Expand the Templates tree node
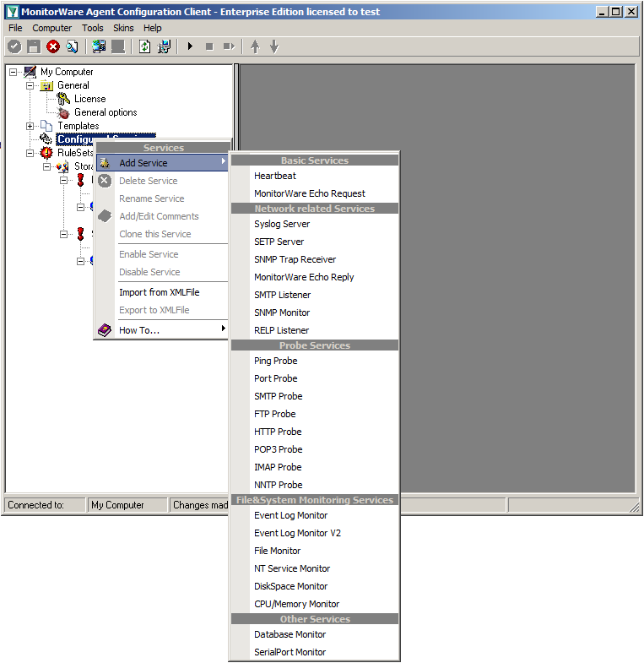Image resolution: width=644 pixels, height=663 pixels. tap(30, 126)
